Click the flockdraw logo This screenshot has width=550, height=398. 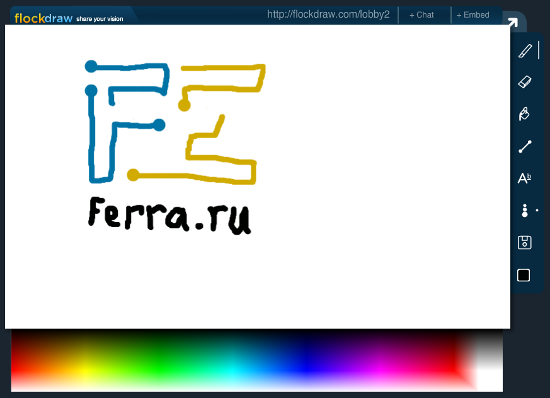(x=43, y=18)
